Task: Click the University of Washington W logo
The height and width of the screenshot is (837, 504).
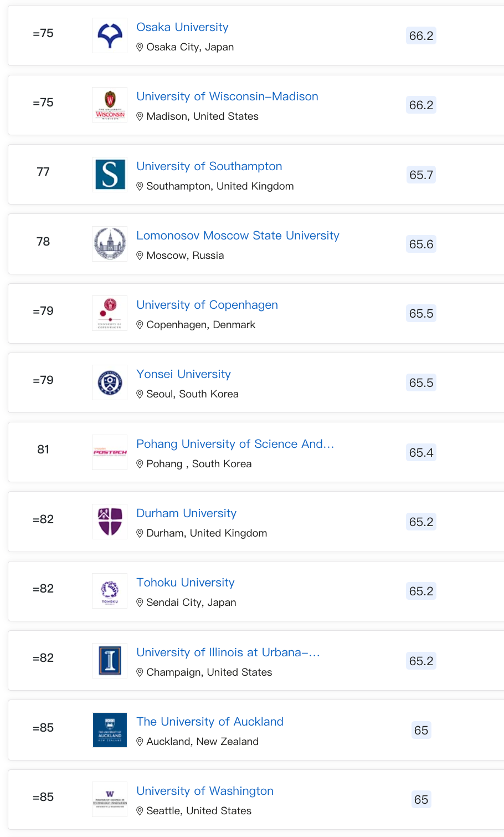Action: (x=110, y=799)
